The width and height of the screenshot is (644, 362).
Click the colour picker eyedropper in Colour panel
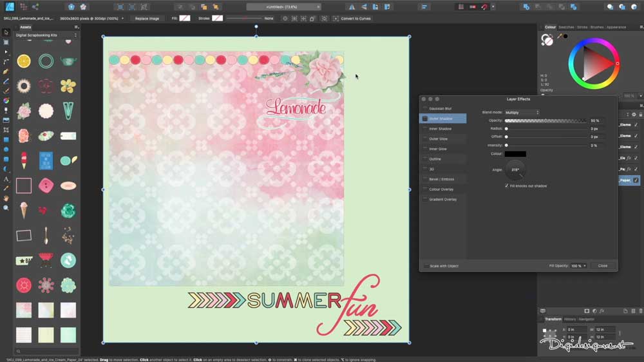[x=560, y=36]
